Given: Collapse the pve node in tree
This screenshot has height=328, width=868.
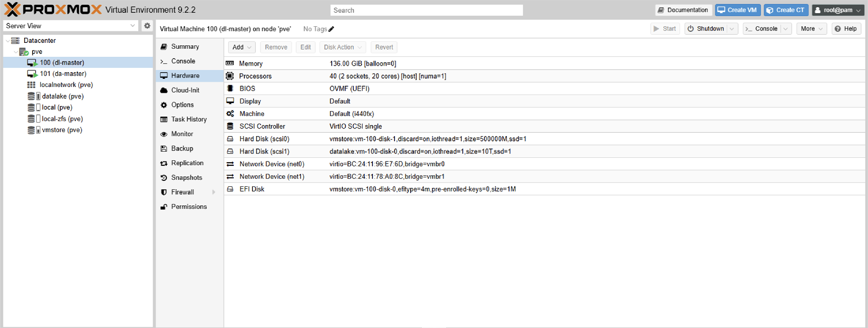Looking at the screenshot, I should pyautogui.click(x=16, y=52).
